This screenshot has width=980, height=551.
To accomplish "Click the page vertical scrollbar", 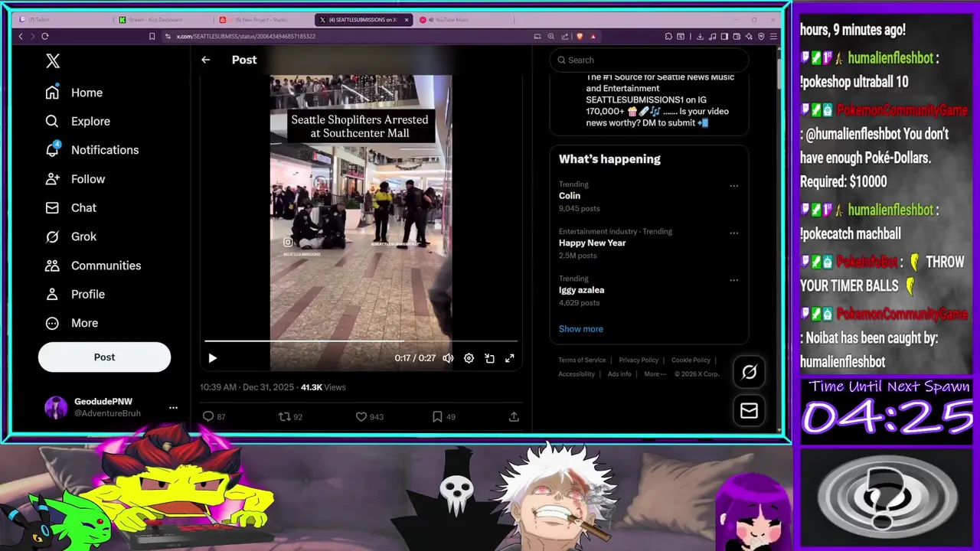I will tap(779, 73).
